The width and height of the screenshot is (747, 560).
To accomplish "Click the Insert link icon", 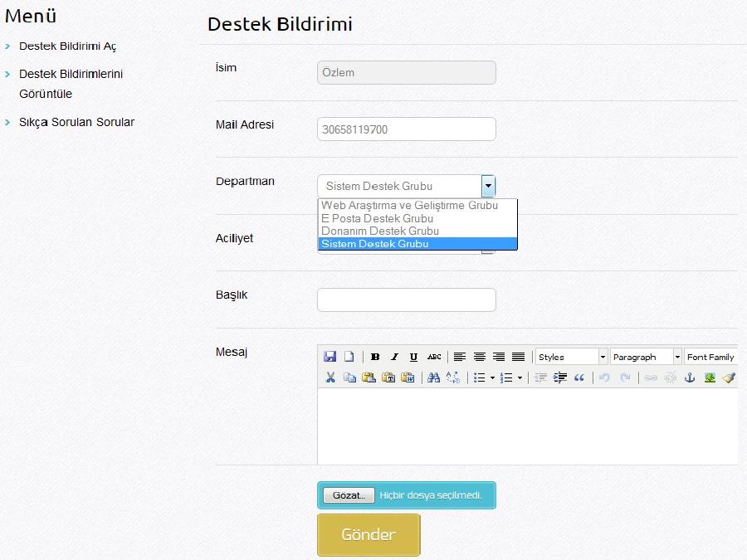I will [651, 377].
